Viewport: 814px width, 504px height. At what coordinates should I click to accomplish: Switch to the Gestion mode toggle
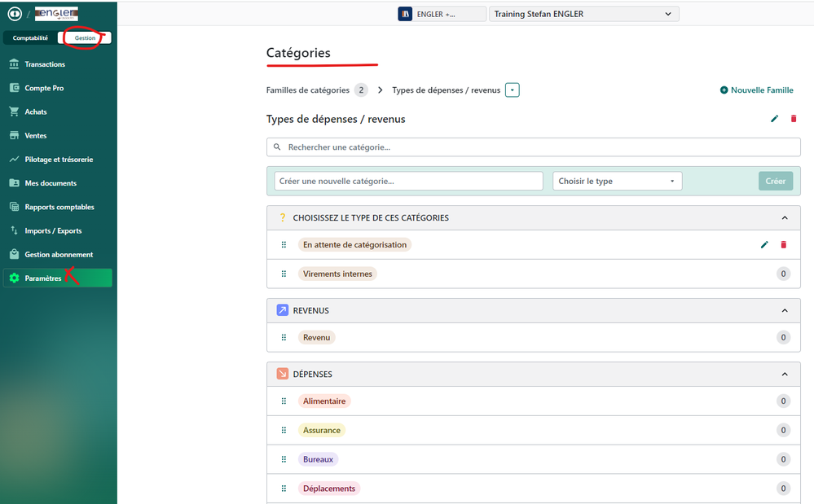[x=85, y=38]
